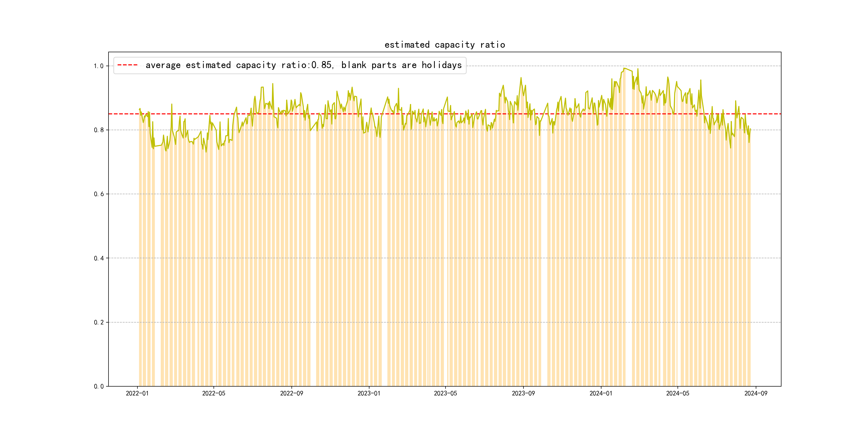868x434 pixels.
Task: Click the 2024-01 x-axis tick label
Action: point(601,393)
